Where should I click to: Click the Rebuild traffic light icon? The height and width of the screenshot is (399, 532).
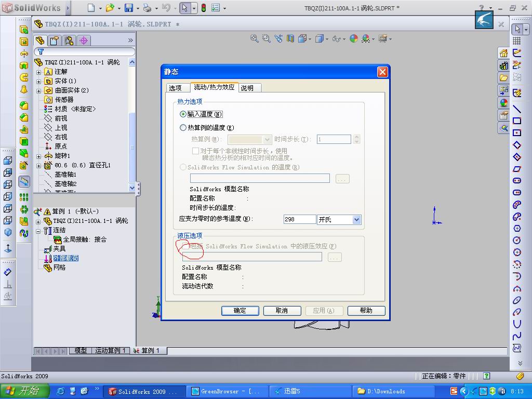[x=204, y=7]
